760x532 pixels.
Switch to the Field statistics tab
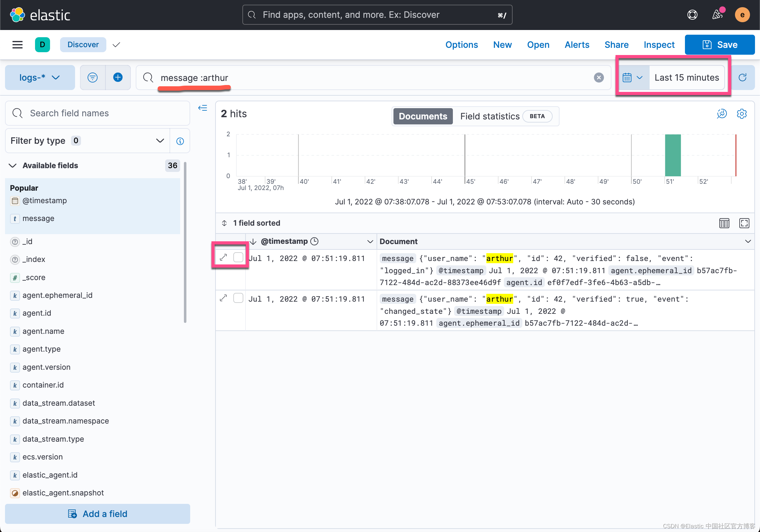pos(489,116)
